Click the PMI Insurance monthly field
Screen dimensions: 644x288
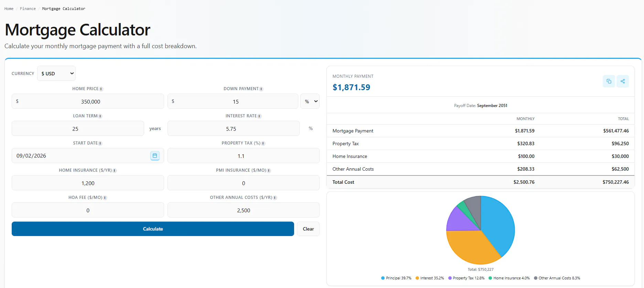tap(244, 183)
